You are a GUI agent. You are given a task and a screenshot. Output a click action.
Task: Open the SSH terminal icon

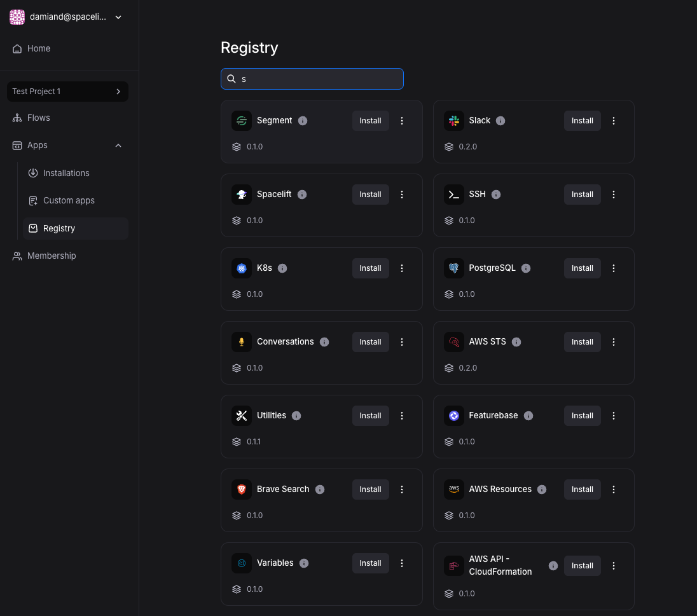pos(454,194)
